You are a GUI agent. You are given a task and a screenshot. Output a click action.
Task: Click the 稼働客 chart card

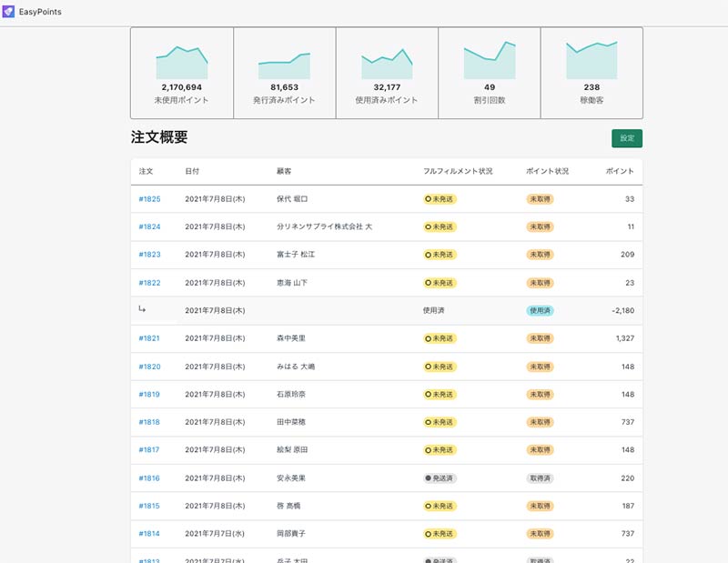tap(591, 73)
